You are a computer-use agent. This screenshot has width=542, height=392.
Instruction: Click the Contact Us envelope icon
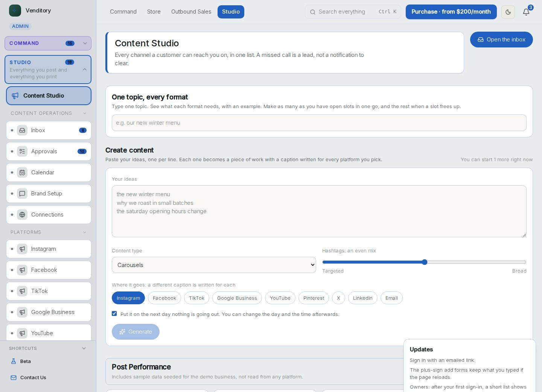pyautogui.click(x=14, y=377)
